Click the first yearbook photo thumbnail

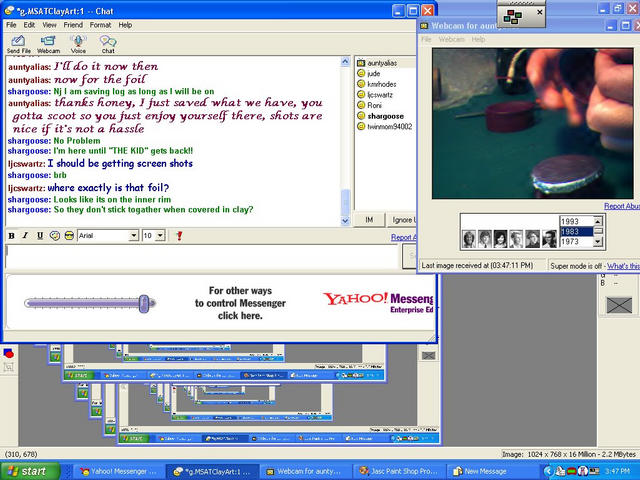pos(469,239)
